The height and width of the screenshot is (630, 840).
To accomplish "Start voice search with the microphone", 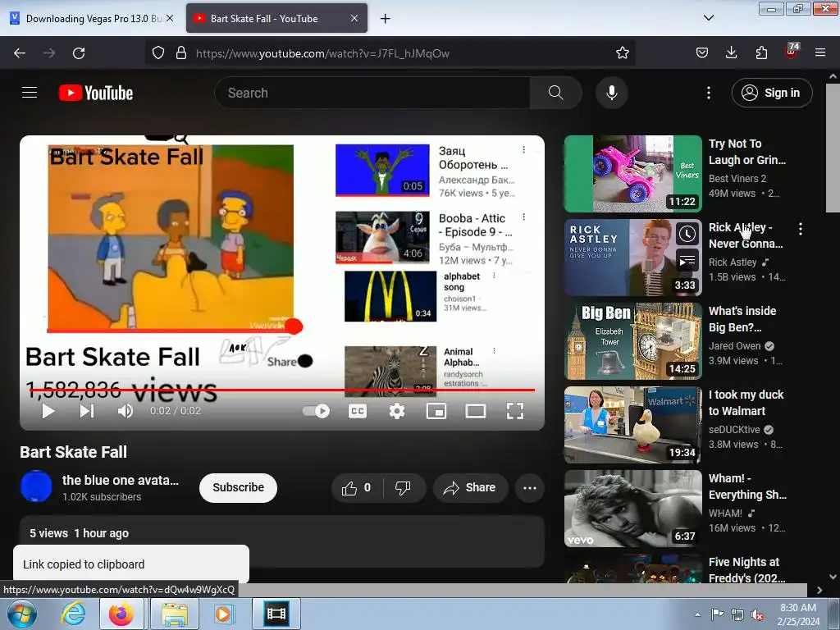I will click(612, 93).
